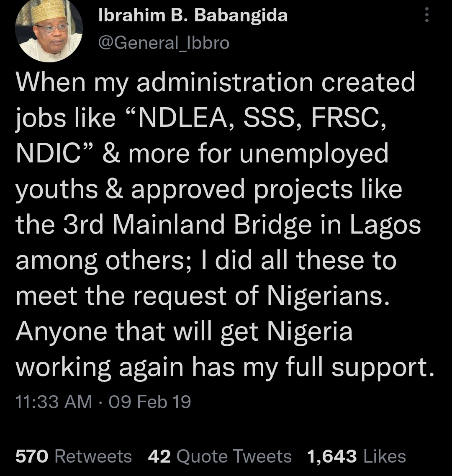The height and width of the screenshot is (476, 452).
Task: Click the 1,643 like count number
Action: pos(332,456)
